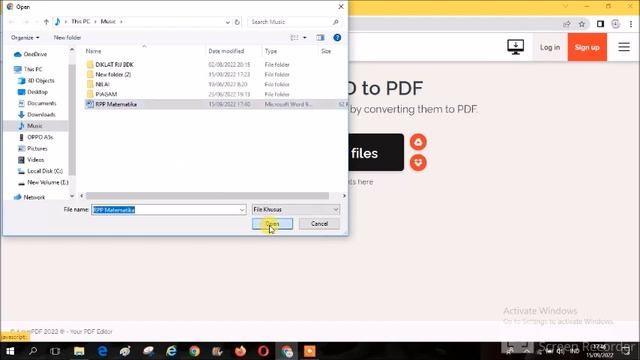The image size is (640, 360).
Task: Toggle the Chrome side panel icon
Action: pos(600,24)
